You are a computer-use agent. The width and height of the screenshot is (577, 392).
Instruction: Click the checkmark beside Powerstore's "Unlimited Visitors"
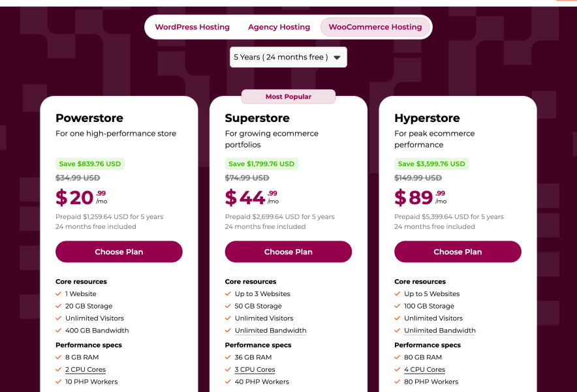coord(59,318)
